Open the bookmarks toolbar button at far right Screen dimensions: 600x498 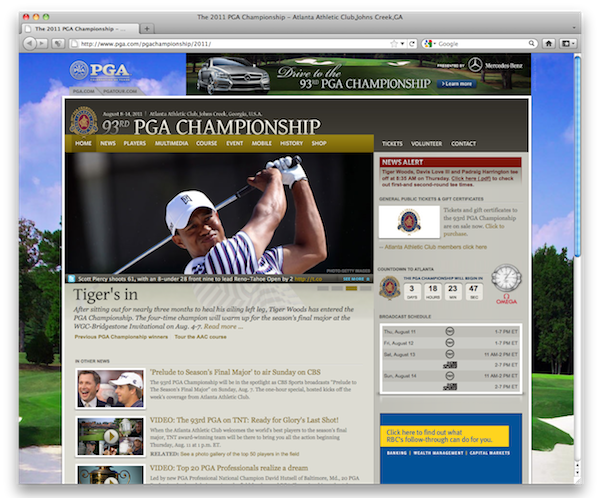point(567,44)
